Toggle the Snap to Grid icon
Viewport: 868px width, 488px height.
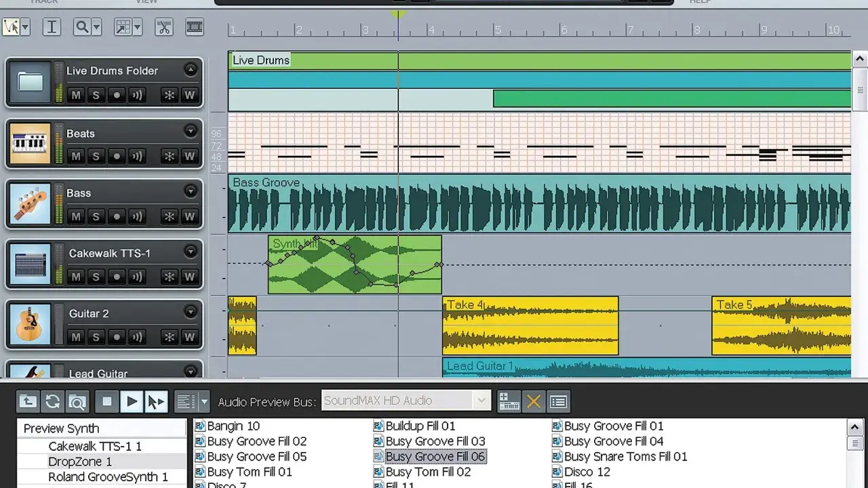(x=123, y=27)
